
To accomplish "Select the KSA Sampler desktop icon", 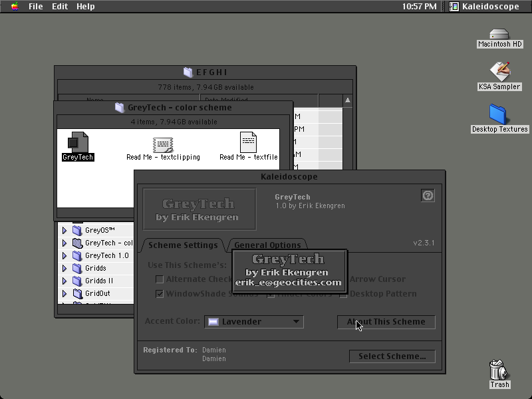I will coord(499,72).
